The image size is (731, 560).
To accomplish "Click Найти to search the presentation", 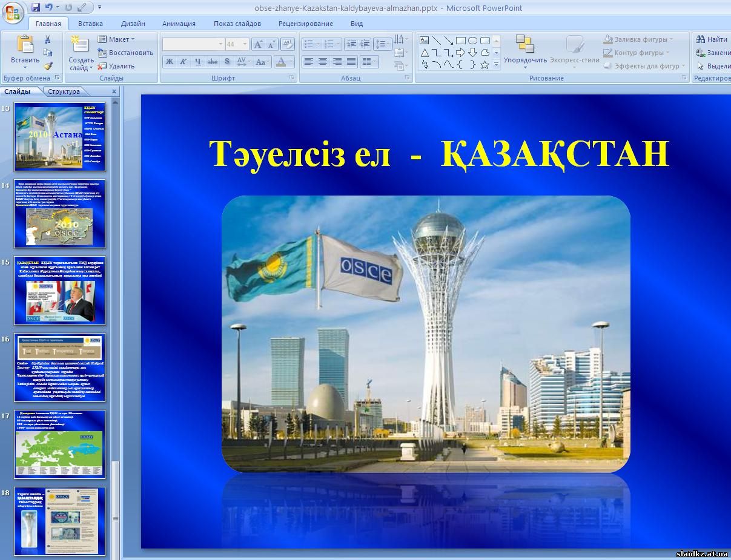I will click(x=712, y=39).
